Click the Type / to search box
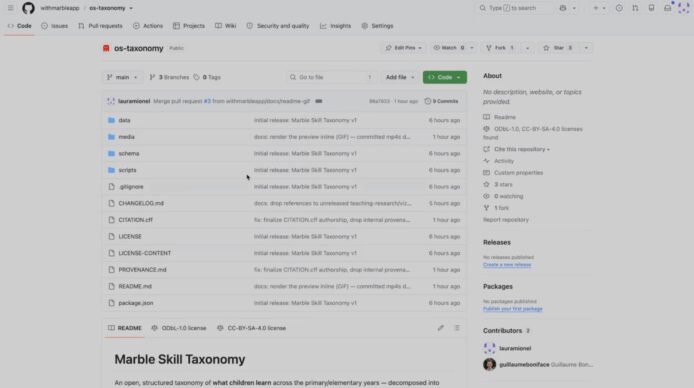Viewport: 694px width, 388px height. [515, 8]
